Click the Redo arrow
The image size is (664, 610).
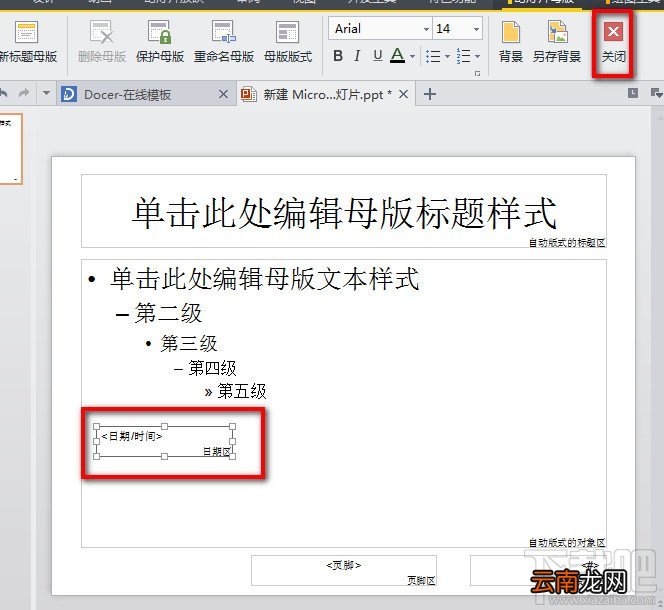coord(24,93)
